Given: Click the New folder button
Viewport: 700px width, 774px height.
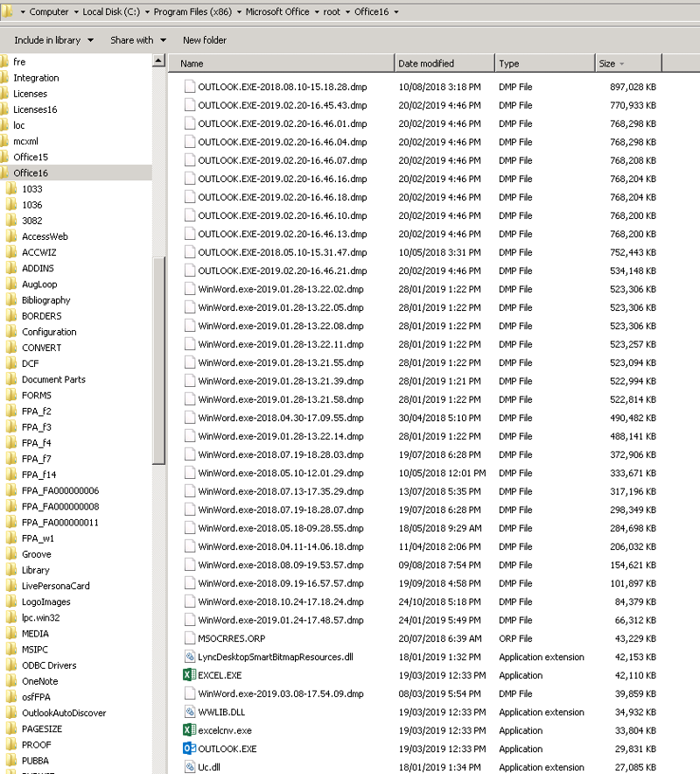Looking at the screenshot, I should tap(203, 39).
